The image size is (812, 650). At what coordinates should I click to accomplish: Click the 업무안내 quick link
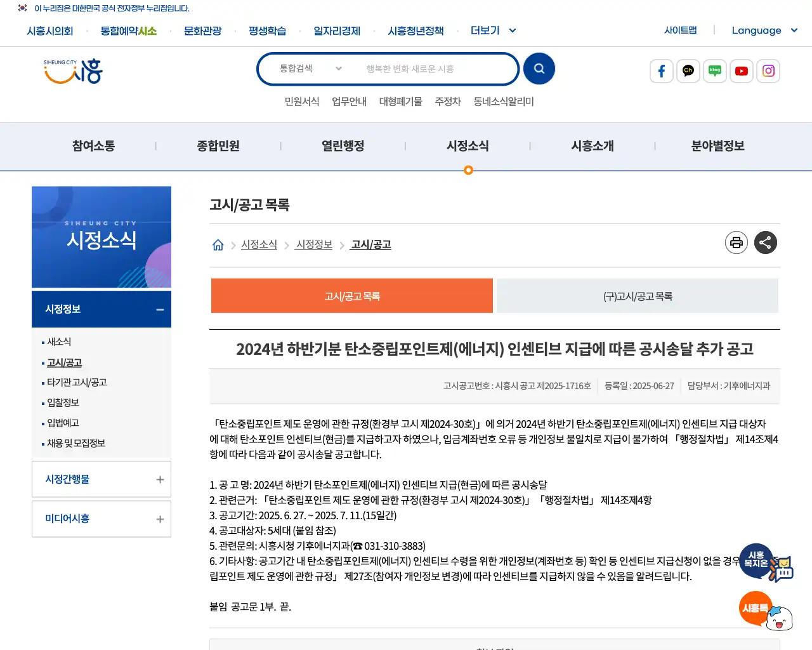pyautogui.click(x=350, y=102)
